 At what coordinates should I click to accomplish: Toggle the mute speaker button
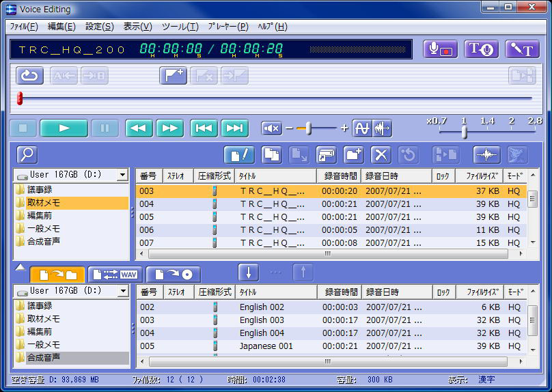(271, 128)
